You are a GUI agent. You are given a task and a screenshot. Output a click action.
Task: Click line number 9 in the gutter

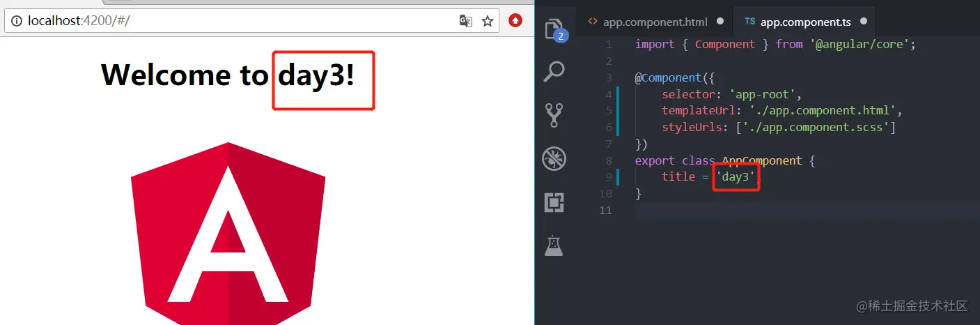607,177
